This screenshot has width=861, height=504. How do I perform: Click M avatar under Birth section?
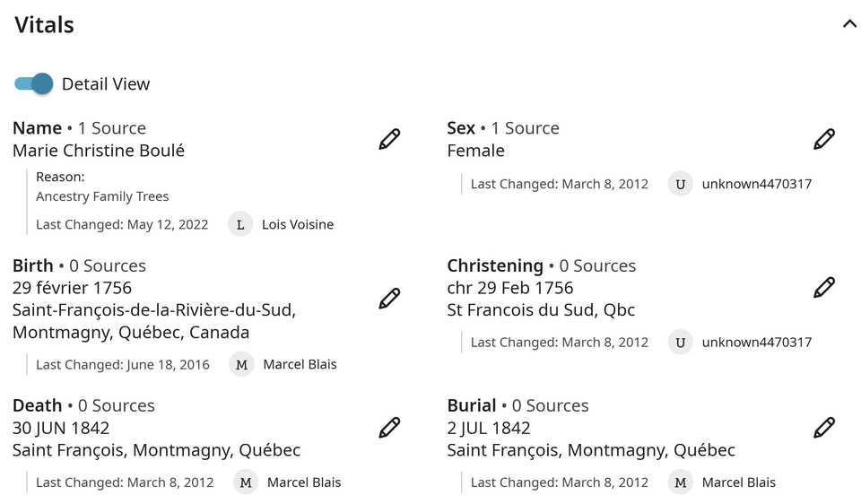[241, 365]
